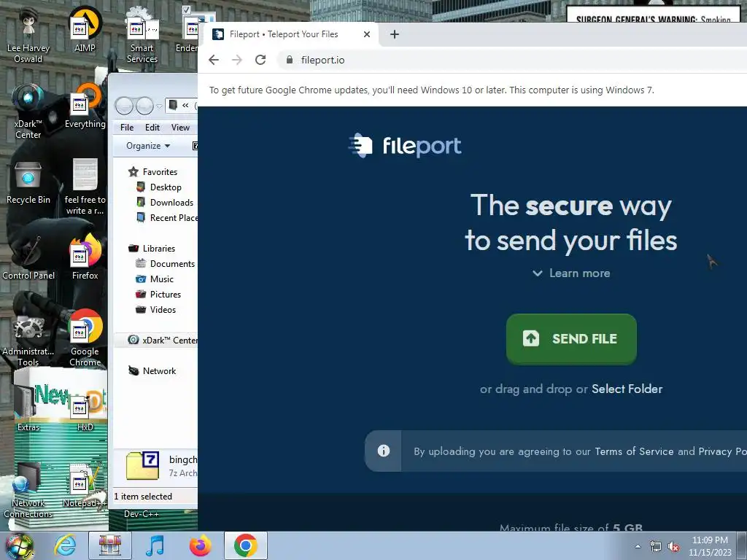
Task: Open the Google Chrome desktop shortcut
Action: [85, 338]
